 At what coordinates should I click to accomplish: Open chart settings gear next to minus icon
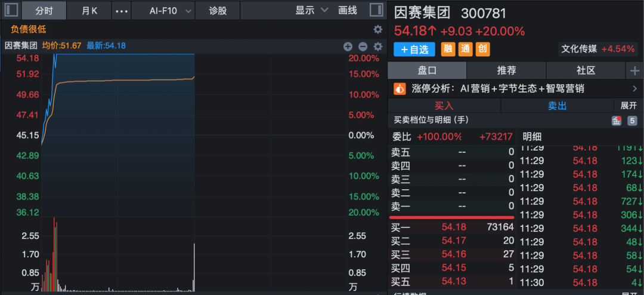tap(377, 47)
